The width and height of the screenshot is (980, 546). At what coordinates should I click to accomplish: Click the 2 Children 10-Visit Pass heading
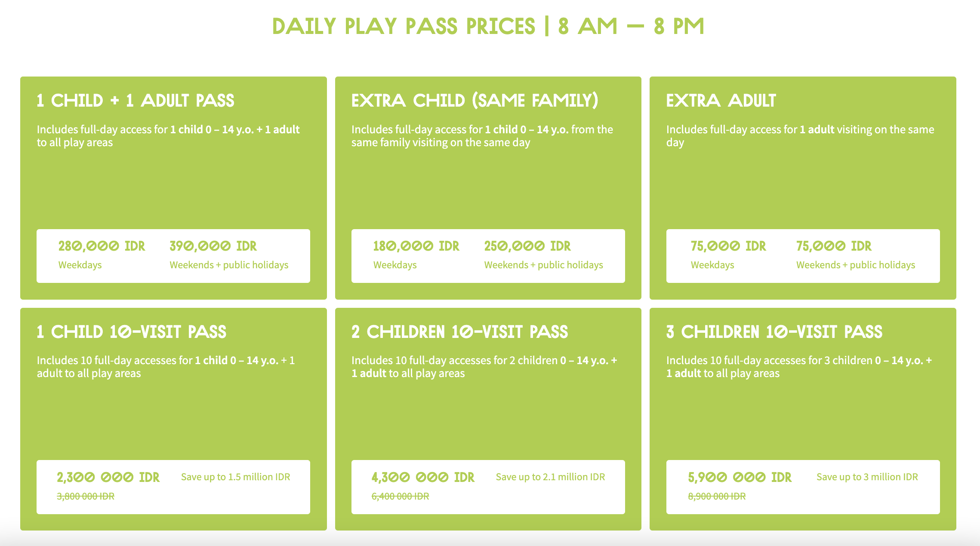pos(459,332)
